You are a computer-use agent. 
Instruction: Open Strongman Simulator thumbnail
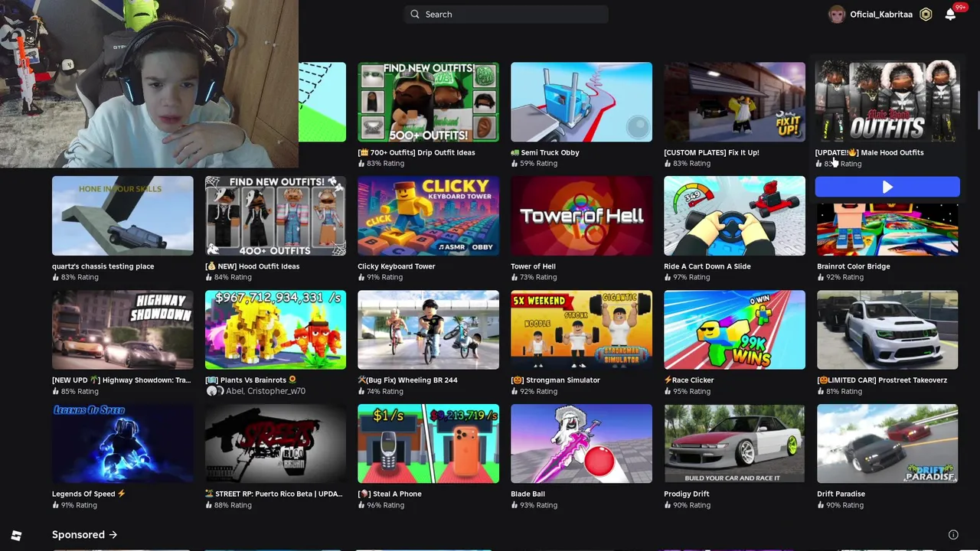click(581, 330)
